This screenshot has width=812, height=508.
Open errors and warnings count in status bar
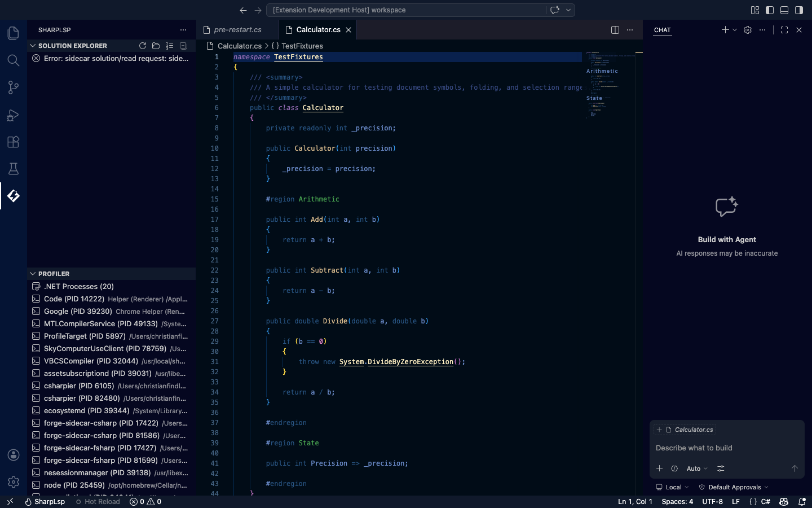coord(145,501)
